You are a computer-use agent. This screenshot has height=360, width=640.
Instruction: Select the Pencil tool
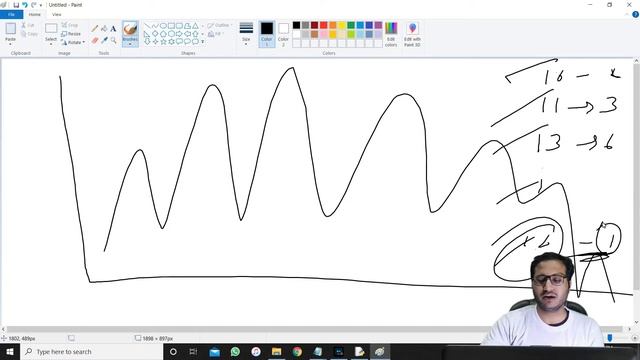coord(95,28)
